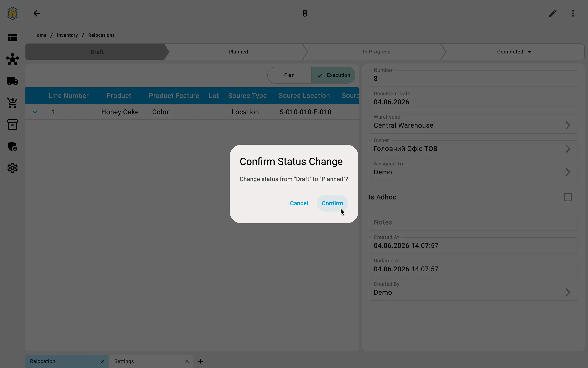588x368 pixels.
Task: Open the gear settings sidebar icon
Action: point(12,168)
